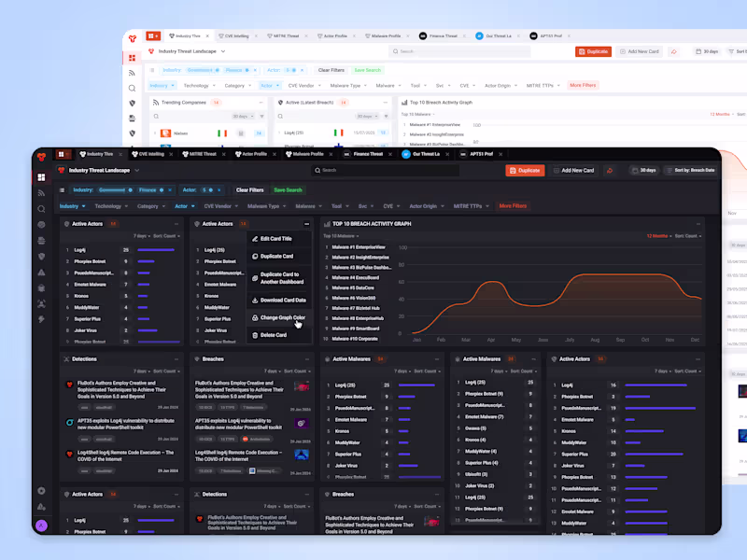The width and height of the screenshot is (747, 560).
Task: Click the Duplicate button in the top bar
Action: [527, 171]
